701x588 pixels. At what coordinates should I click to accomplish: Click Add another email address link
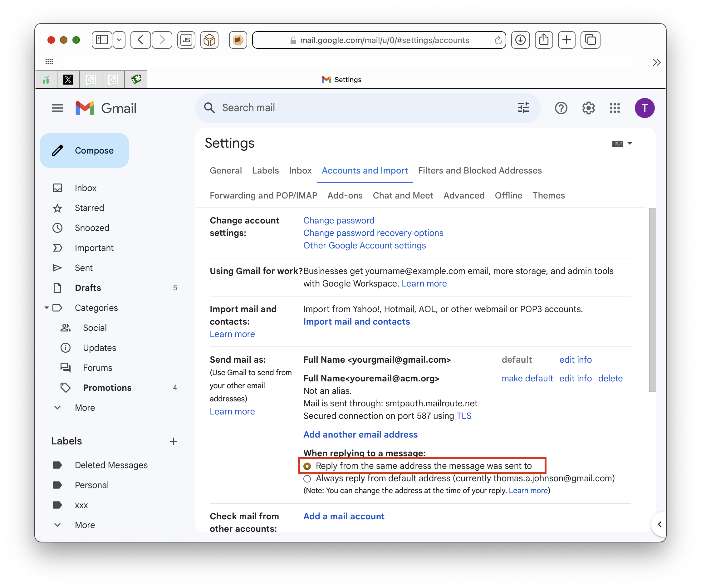(x=360, y=434)
